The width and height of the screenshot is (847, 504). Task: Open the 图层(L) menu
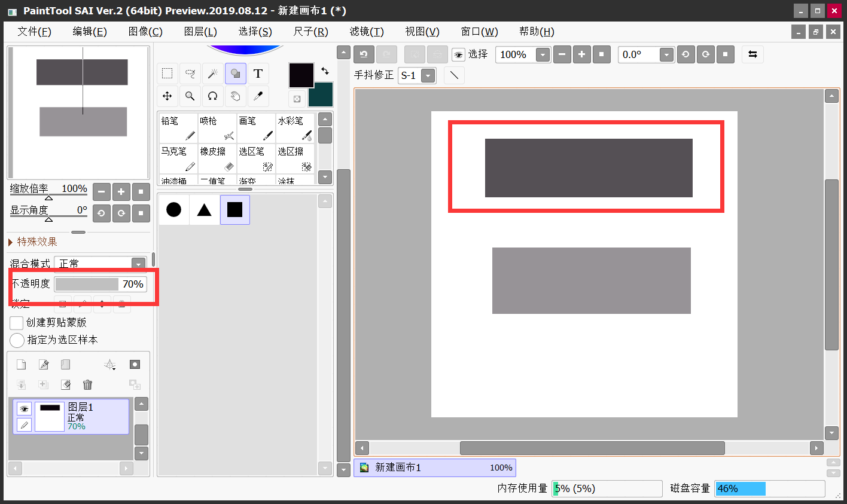click(x=200, y=32)
